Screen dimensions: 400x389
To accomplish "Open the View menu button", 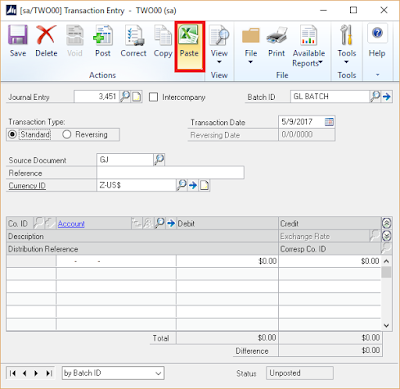I will coord(219,44).
